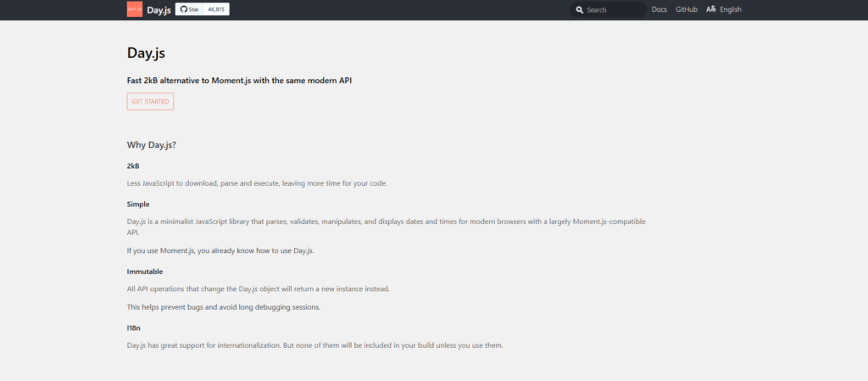Select the Immutable feature heading

(145, 272)
